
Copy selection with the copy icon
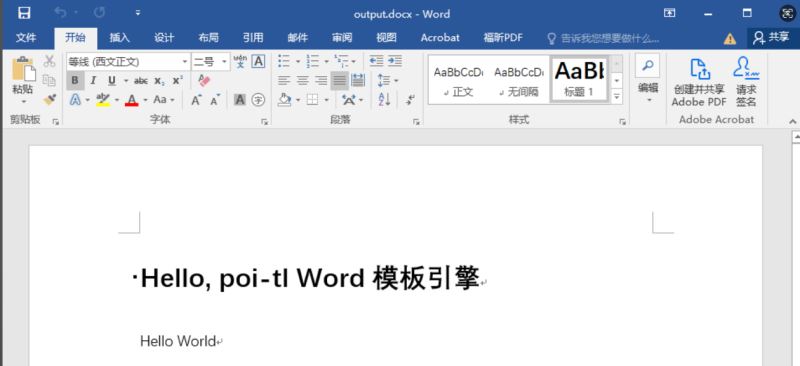coord(49,80)
